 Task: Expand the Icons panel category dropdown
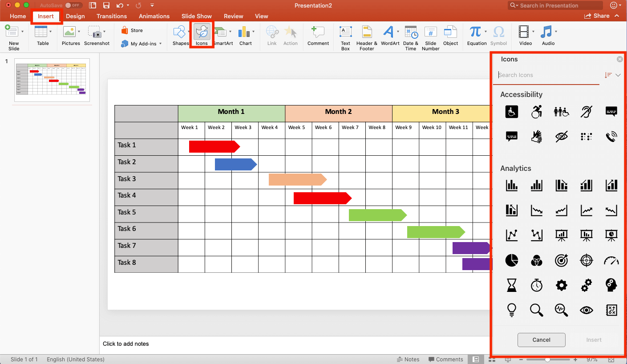pyautogui.click(x=618, y=75)
